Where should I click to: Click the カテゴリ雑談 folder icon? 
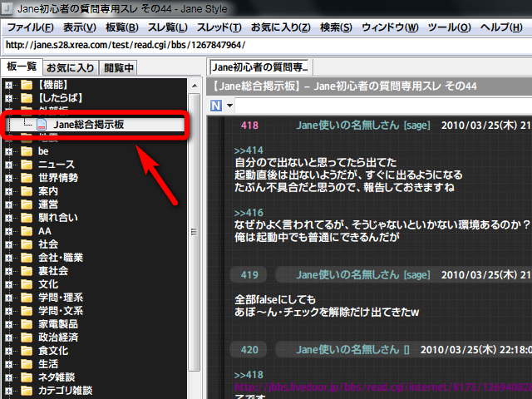(27, 390)
